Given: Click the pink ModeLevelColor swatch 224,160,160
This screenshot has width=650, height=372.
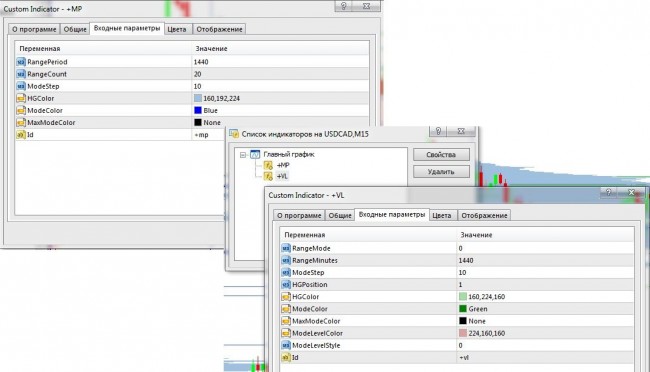Looking at the screenshot, I should point(463,333).
